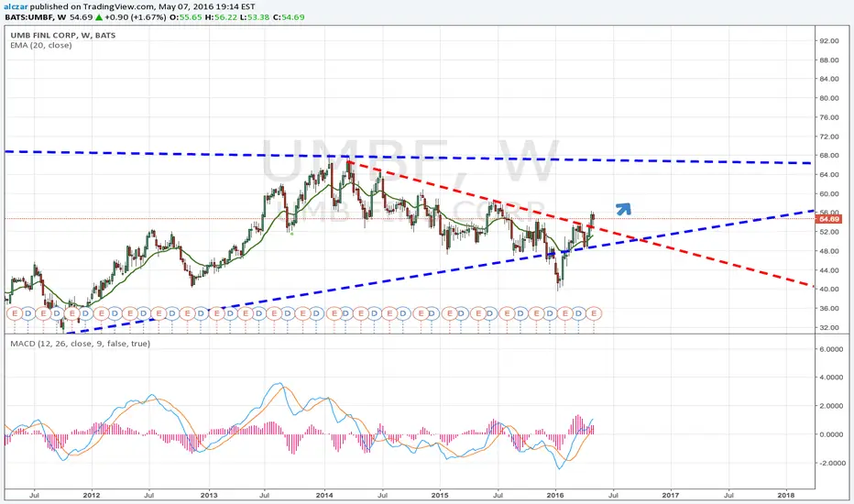Select the EMA (20, close) indicator legend
The image size is (854, 504).
click(41, 45)
